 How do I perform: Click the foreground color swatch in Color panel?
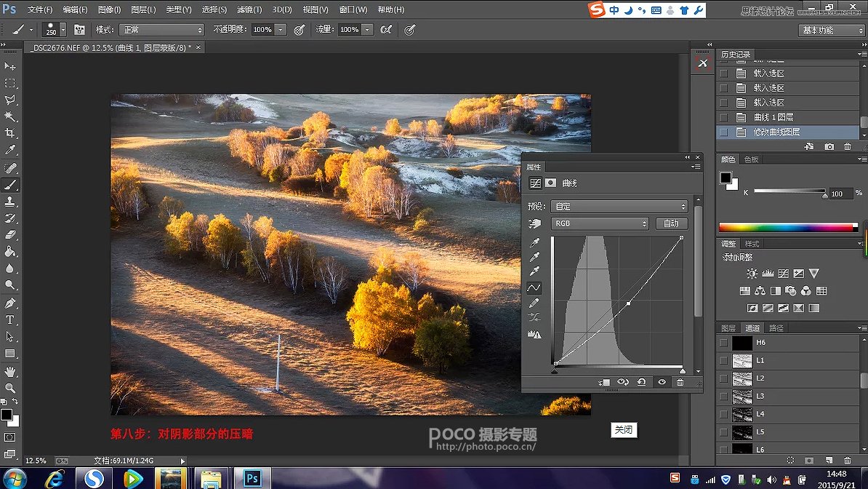726,178
